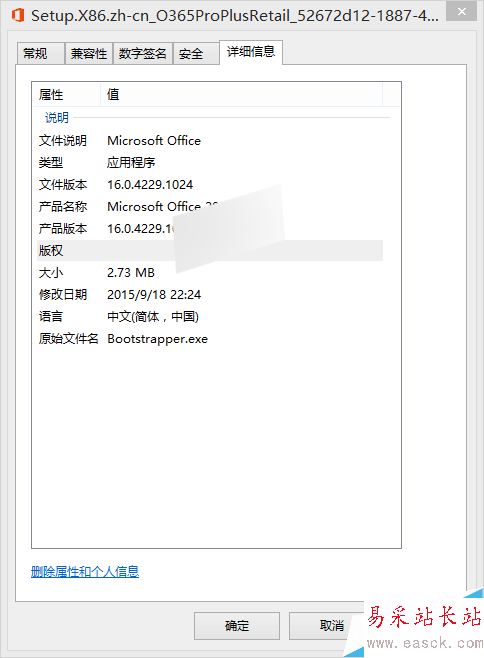Click the 属性 column header
The image size is (484, 658).
[66, 94]
